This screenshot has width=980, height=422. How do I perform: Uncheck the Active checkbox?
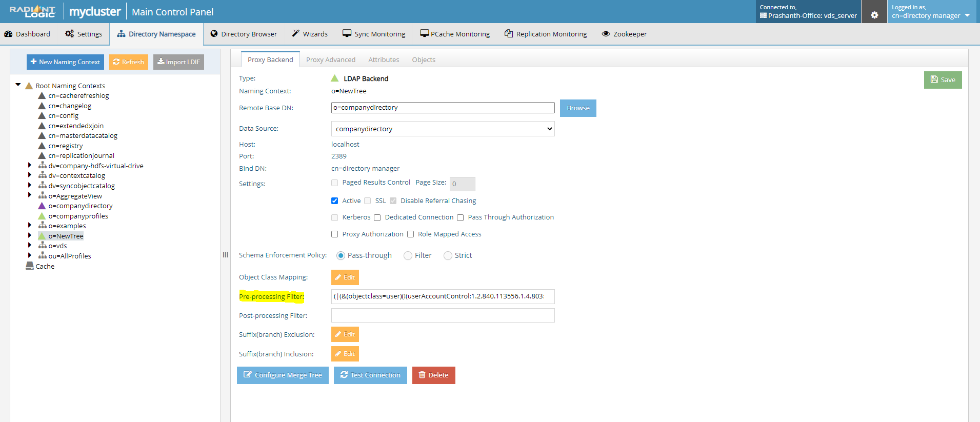click(x=334, y=201)
